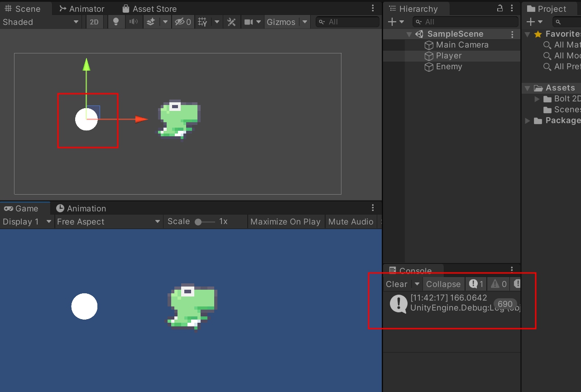581x392 pixels.
Task: Collapse the Assets folder arrow
Action: tap(528, 88)
